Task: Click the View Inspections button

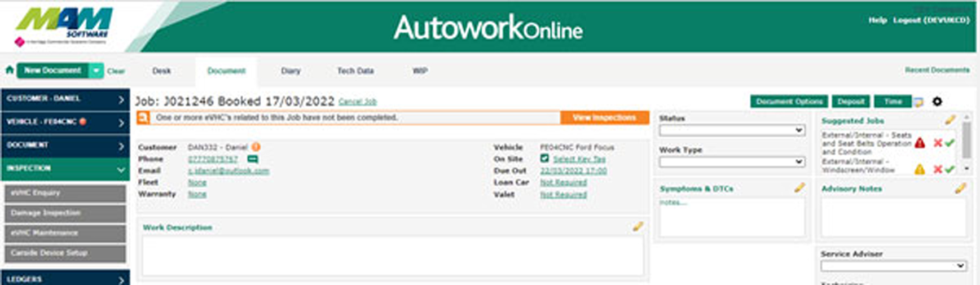Action: click(604, 117)
